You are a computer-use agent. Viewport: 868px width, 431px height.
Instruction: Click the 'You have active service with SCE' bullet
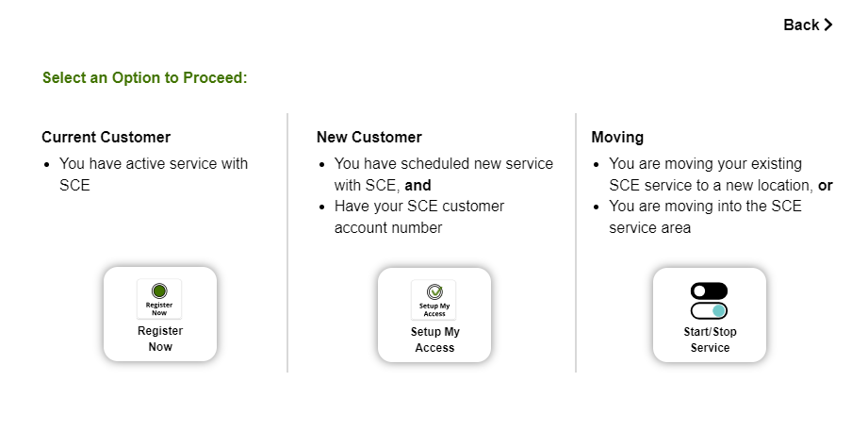point(154,174)
